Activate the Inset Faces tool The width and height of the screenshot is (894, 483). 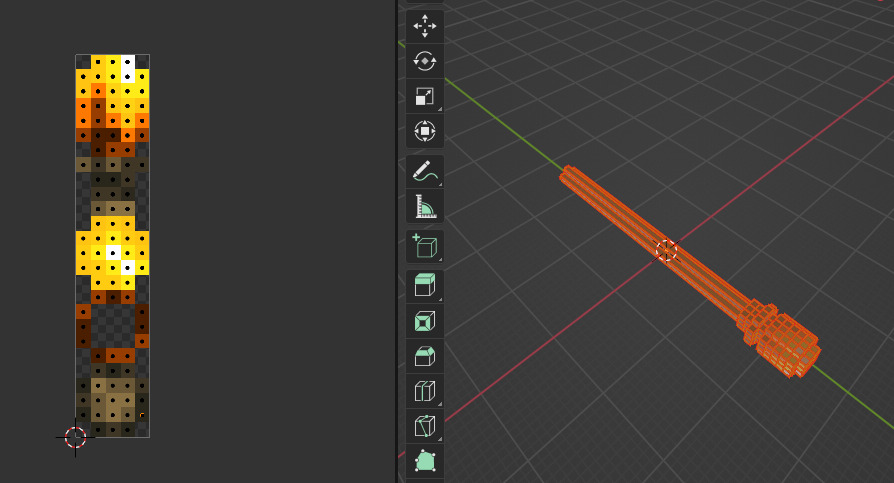[x=425, y=321]
